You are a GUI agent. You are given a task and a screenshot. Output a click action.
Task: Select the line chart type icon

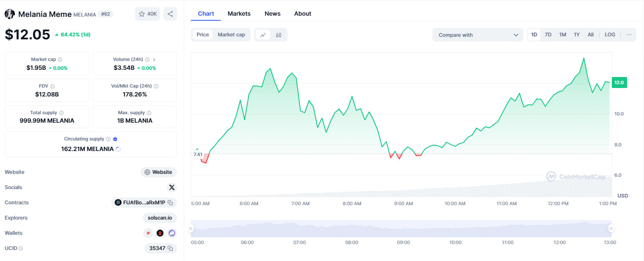coord(263,35)
